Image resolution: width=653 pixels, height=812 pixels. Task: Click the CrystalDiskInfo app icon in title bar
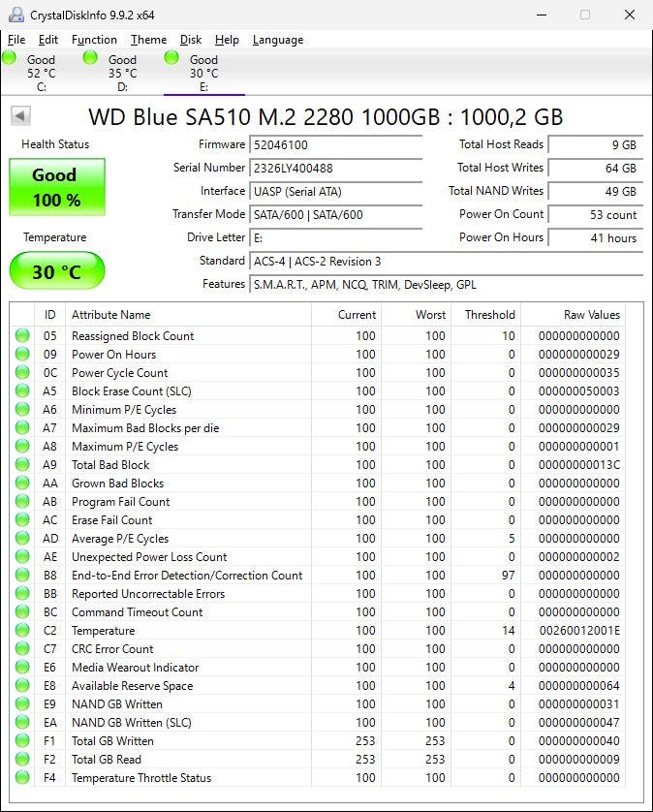coord(16,15)
